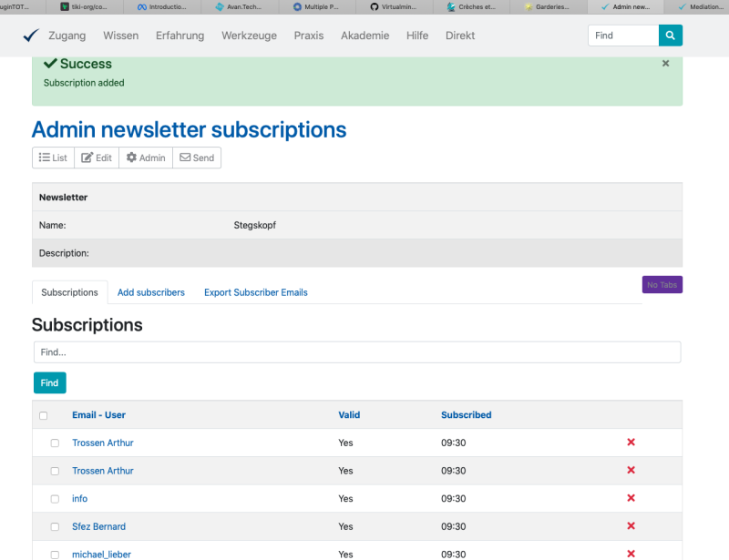The width and height of the screenshot is (729, 560).
Task: Toggle the select-all header checkbox
Action: (x=43, y=415)
